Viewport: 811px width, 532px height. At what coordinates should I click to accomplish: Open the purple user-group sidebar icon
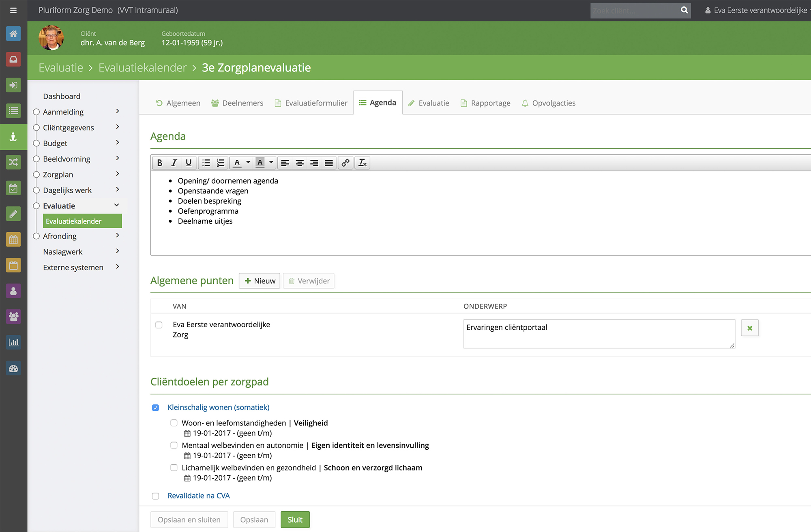coord(13,317)
